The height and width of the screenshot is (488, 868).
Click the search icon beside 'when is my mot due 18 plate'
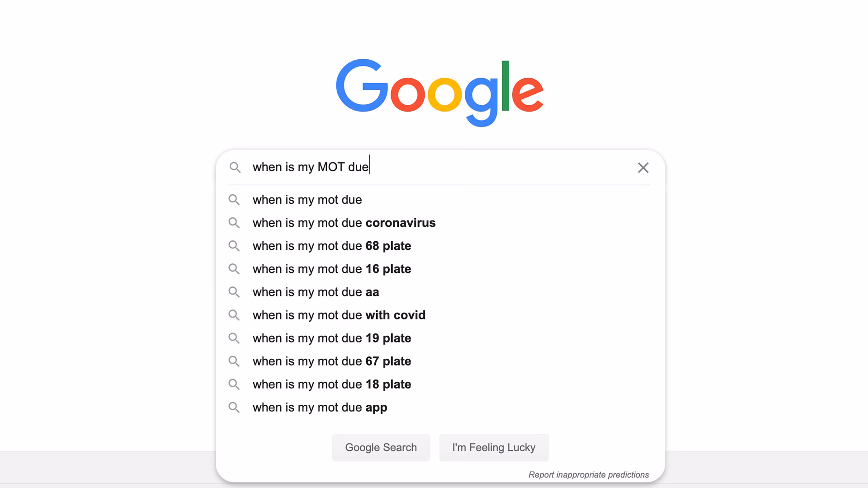tap(234, 384)
